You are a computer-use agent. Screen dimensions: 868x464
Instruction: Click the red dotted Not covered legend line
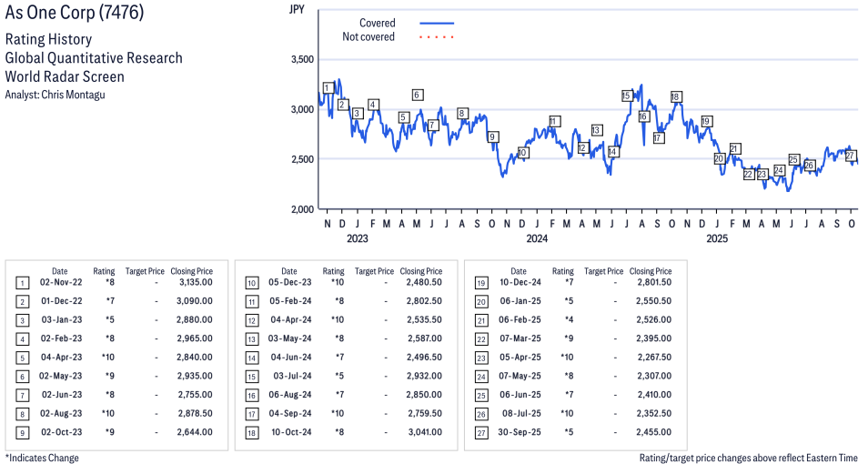tap(437, 37)
